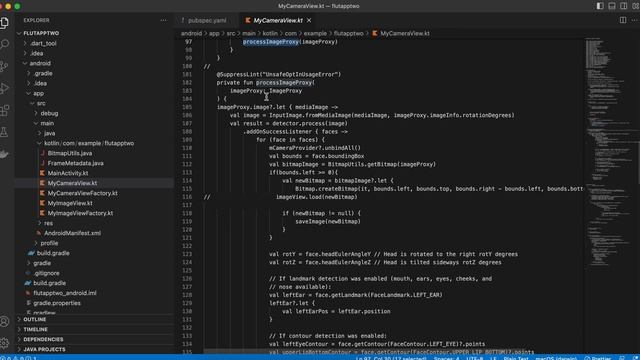Viewport: 640px width, 360px height.
Task: Click 'example' breadcrumb segment
Action: coord(315,33)
